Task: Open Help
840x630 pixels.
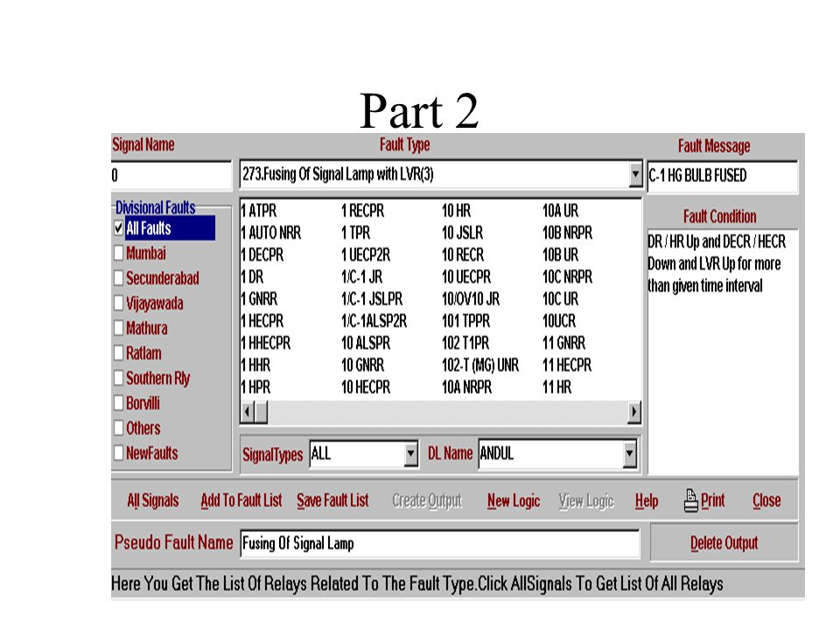Action: [x=647, y=500]
